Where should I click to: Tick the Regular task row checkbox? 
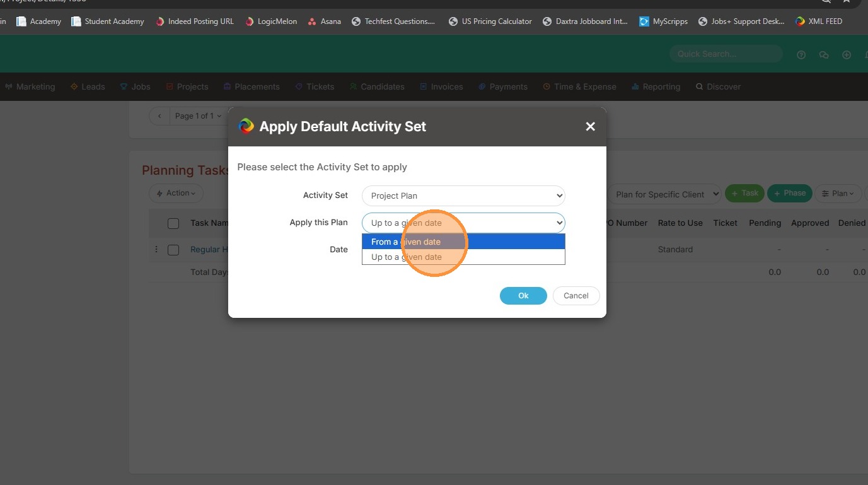click(173, 250)
